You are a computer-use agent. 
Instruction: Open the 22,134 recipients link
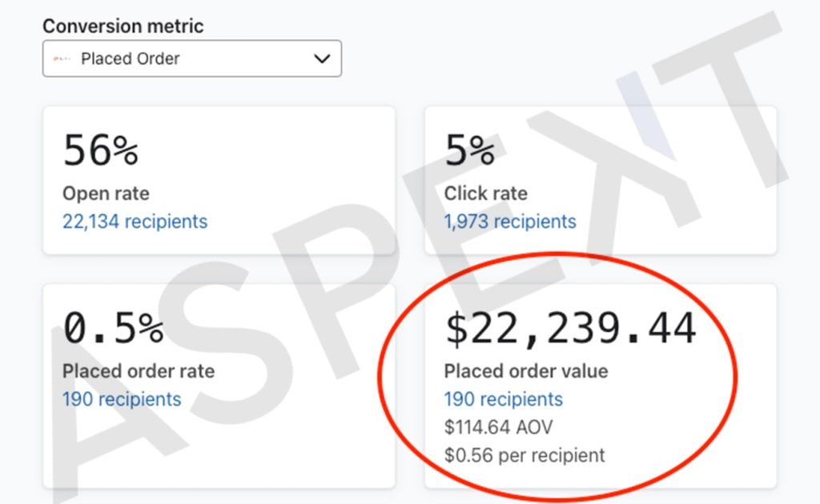click(x=135, y=222)
